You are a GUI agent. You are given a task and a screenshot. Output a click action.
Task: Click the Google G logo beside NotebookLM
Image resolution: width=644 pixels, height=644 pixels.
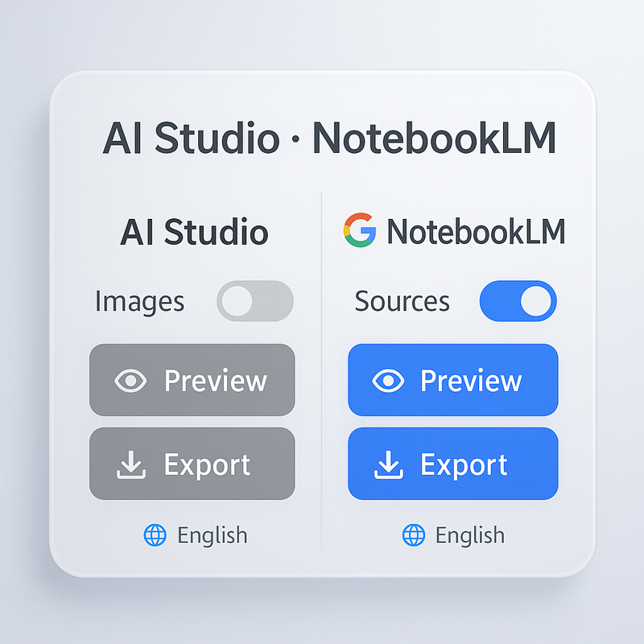click(360, 230)
